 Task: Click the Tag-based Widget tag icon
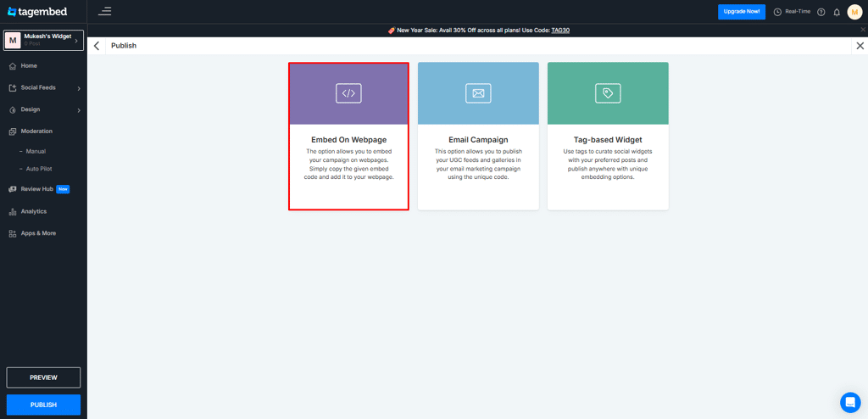[x=608, y=93]
